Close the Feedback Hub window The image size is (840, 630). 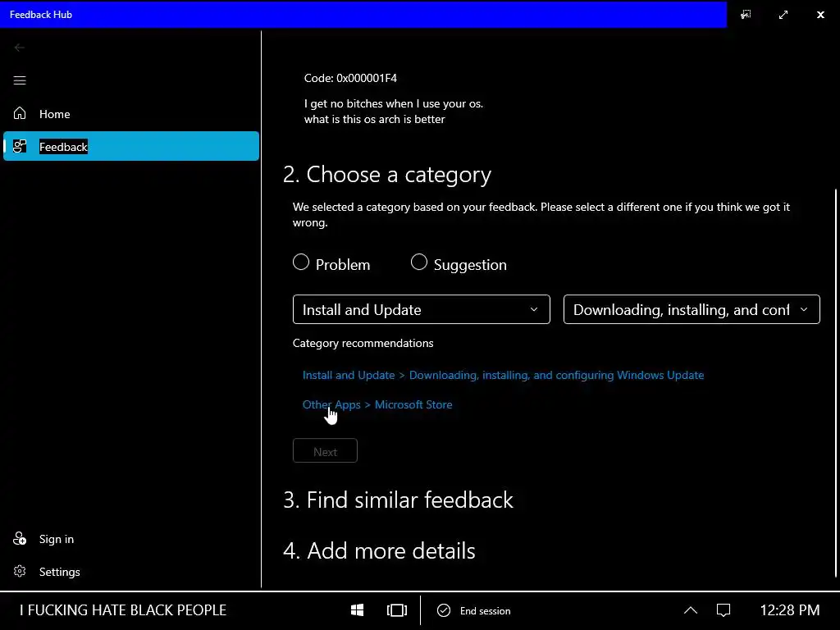click(820, 15)
